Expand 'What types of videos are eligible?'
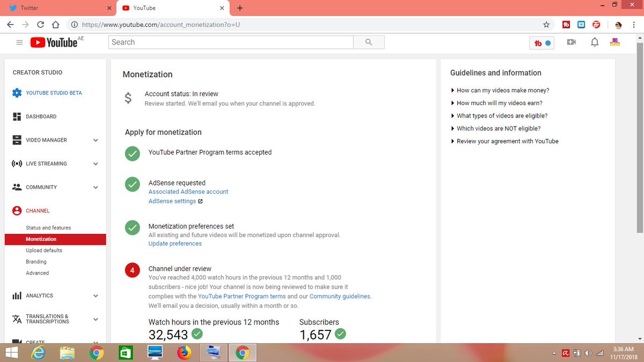 [x=499, y=116]
